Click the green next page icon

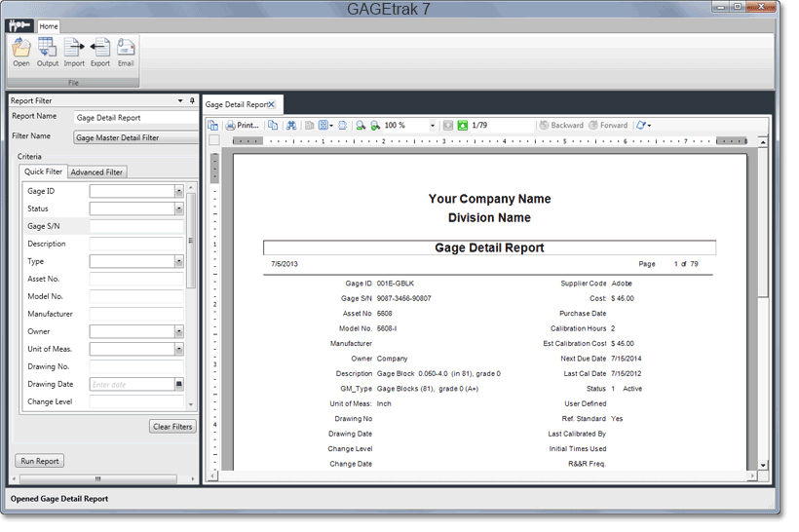point(463,126)
